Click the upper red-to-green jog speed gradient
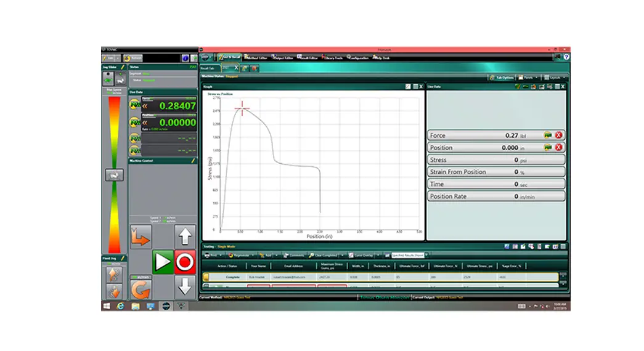This screenshot has width=644, height=351. [x=114, y=132]
